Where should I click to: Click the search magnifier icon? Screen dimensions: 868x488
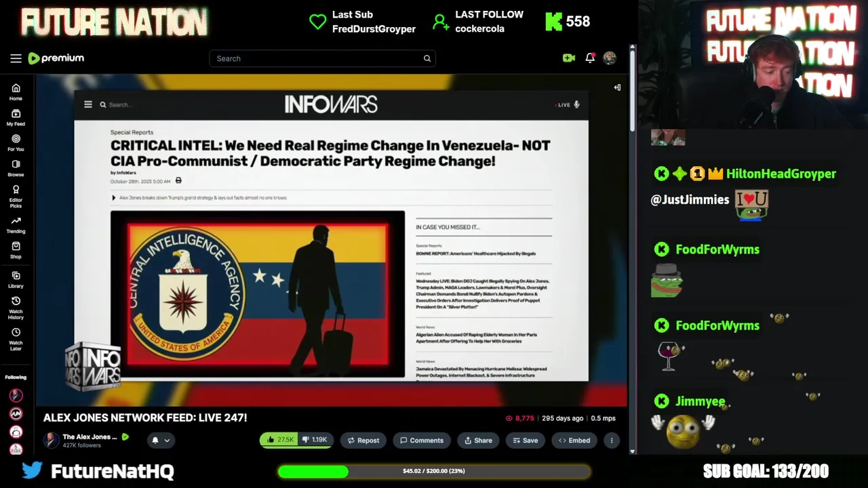(x=427, y=58)
